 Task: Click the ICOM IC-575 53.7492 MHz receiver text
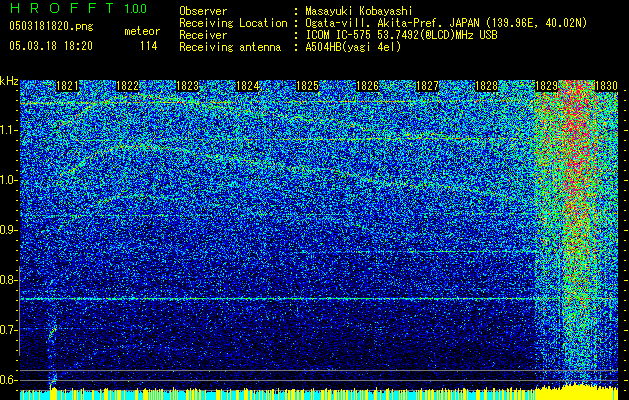point(401,35)
